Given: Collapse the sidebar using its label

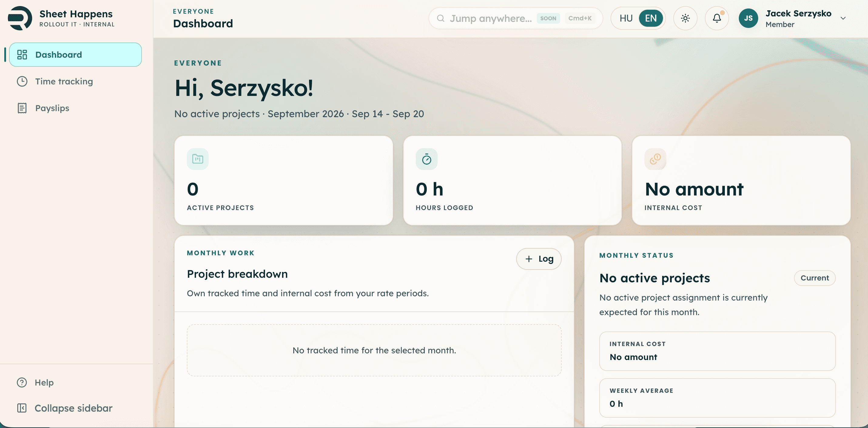Looking at the screenshot, I should [73, 408].
